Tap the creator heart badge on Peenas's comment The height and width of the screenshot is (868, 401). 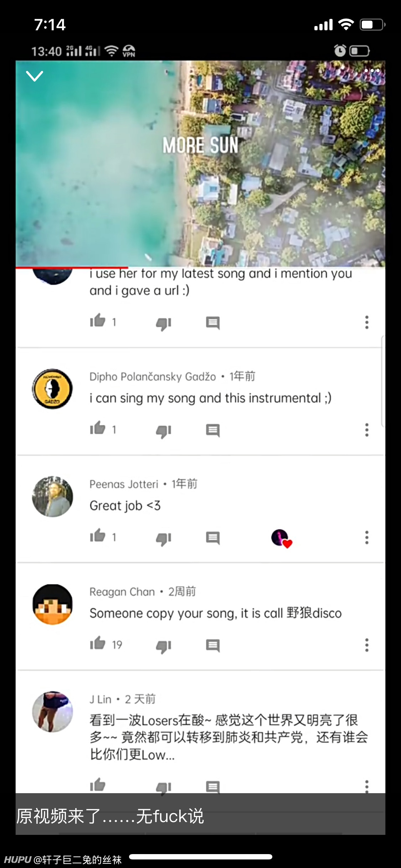pyautogui.click(x=282, y=538)
